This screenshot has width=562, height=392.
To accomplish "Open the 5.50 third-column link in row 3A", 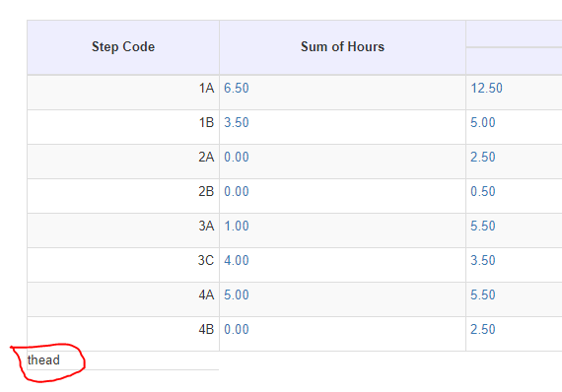I will [x=483, y=226].
